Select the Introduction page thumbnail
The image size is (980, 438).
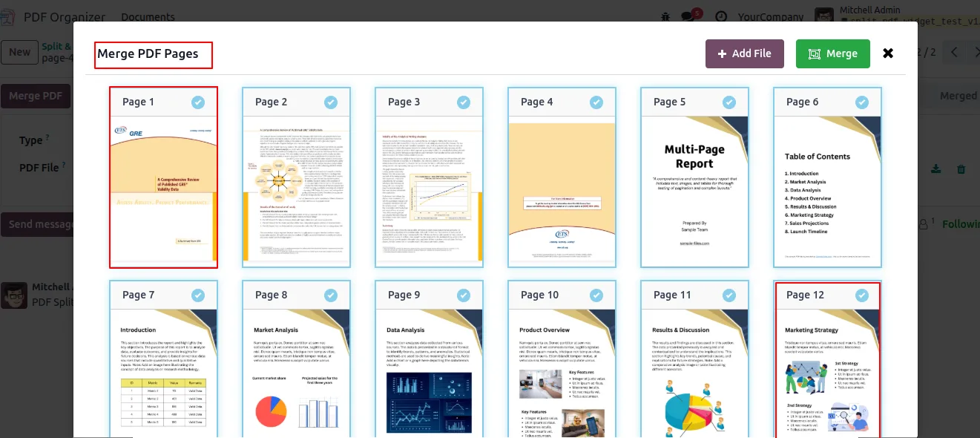(x=163, y=373)
